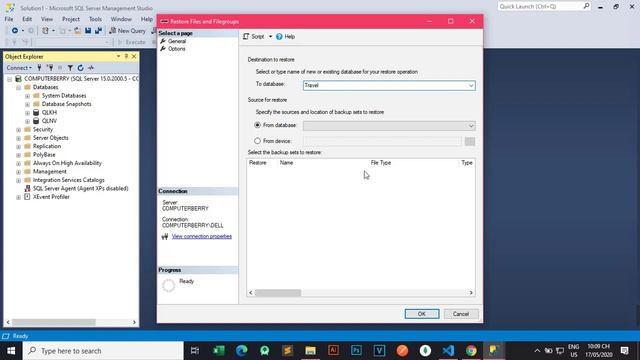Expand the Security folder

tap(18, 130)
